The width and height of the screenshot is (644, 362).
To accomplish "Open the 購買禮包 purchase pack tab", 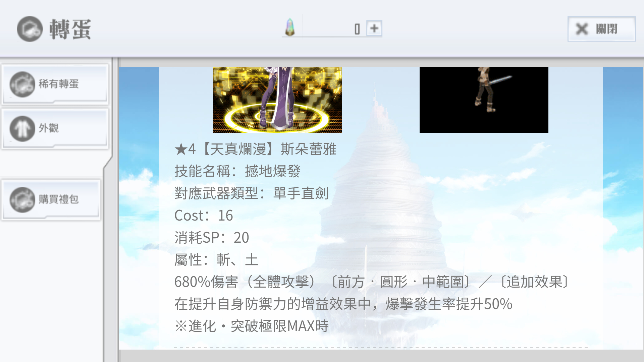I will (x=51, y=199).
